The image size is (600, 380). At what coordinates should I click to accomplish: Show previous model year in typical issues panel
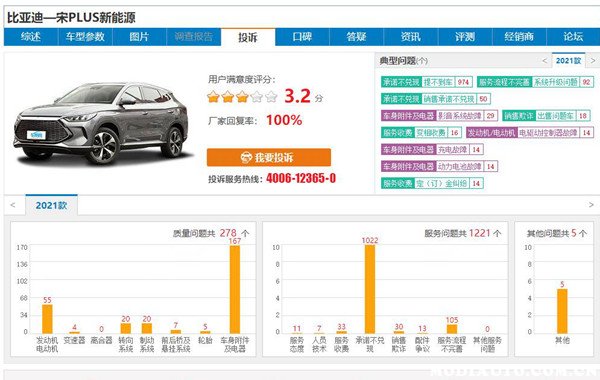[545, 60]
